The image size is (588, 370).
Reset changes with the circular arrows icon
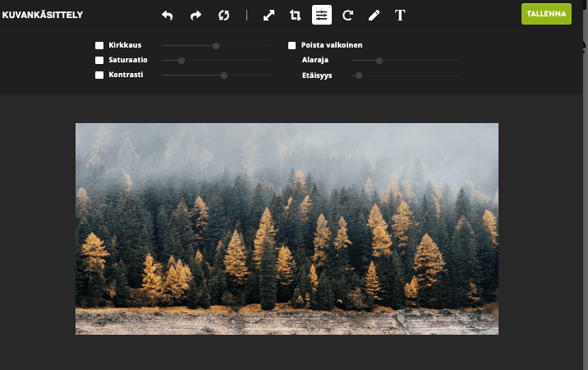[x=223, y=15]
